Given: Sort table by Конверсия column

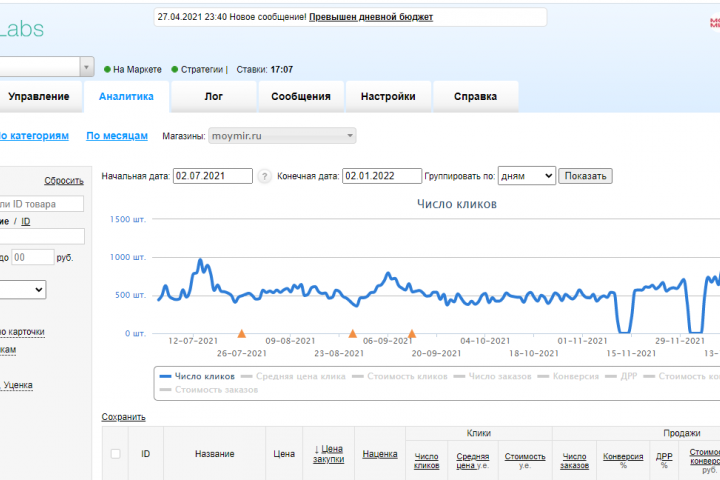Looking at the screenshot, I should [623, 457].
